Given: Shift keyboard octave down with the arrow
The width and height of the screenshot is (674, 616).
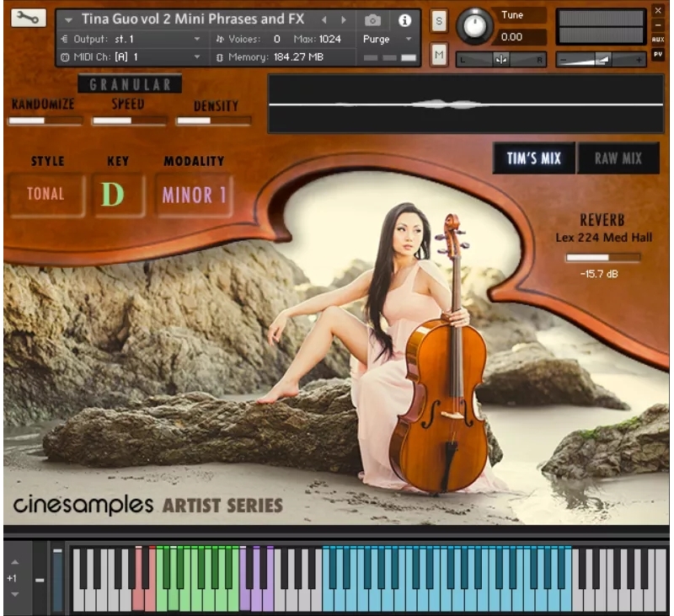Looking at the screenshot, I should pos(15,594).
